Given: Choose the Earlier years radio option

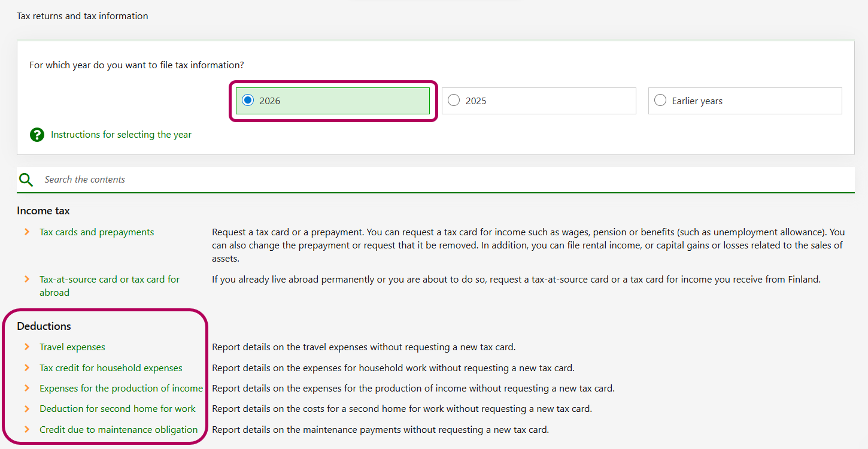Looking at the screenshot, I should click(660, 101).
